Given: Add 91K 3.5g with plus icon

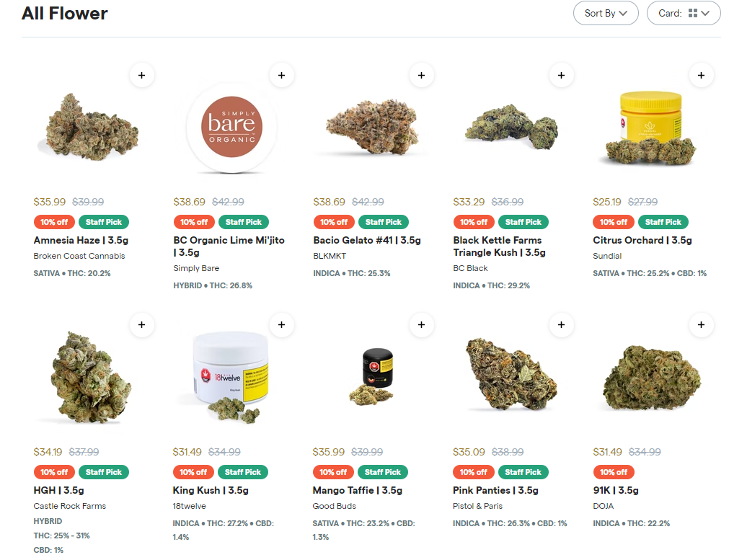Looking at the screenshot, I should tap(702, 325).
